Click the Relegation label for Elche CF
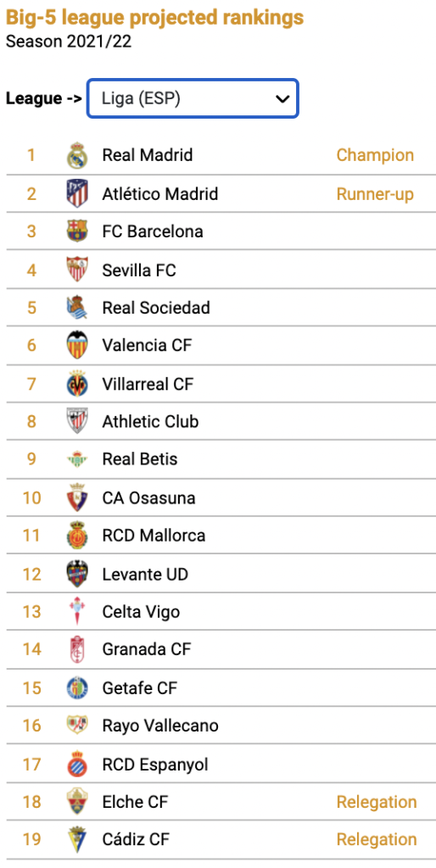 coord(377,802)
